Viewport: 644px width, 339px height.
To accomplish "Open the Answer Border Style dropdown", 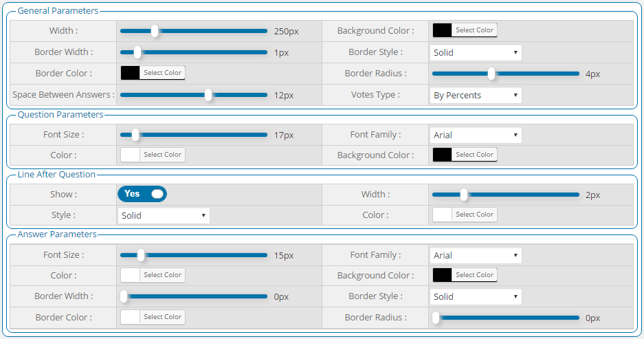I will pyautogui.click(x=475, y=296).
